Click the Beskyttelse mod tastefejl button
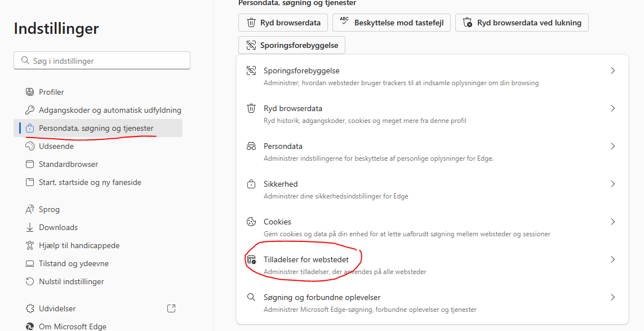This screenshot has width=644, height=331. click(x=391, y=23)
